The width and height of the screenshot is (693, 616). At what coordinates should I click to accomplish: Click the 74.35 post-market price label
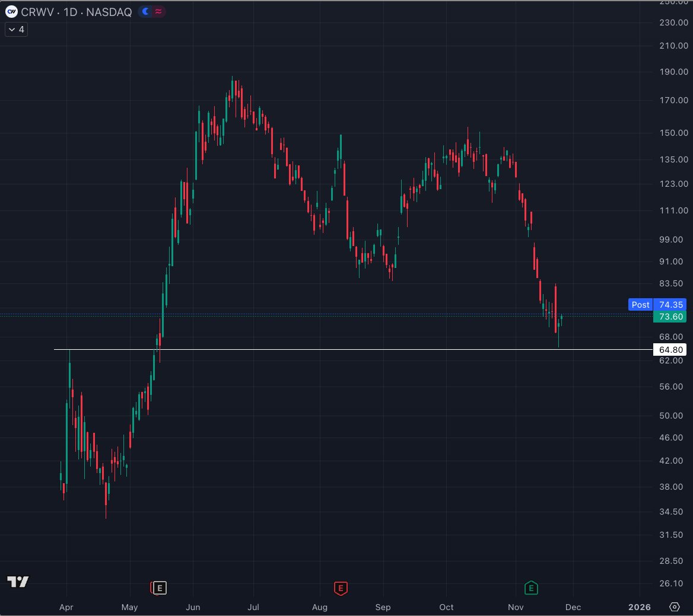click(x=670, y=305)
